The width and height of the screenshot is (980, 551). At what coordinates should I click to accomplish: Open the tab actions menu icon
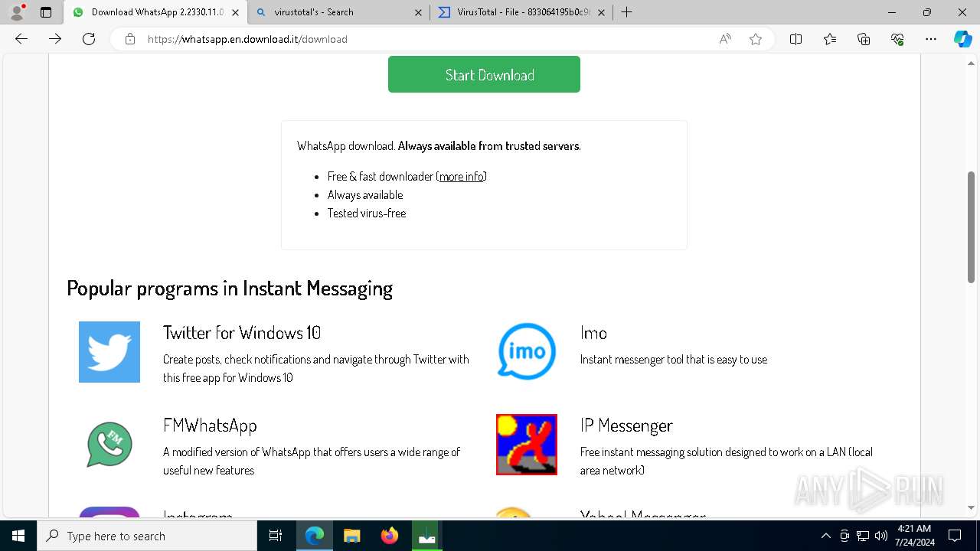click(46, 12)
